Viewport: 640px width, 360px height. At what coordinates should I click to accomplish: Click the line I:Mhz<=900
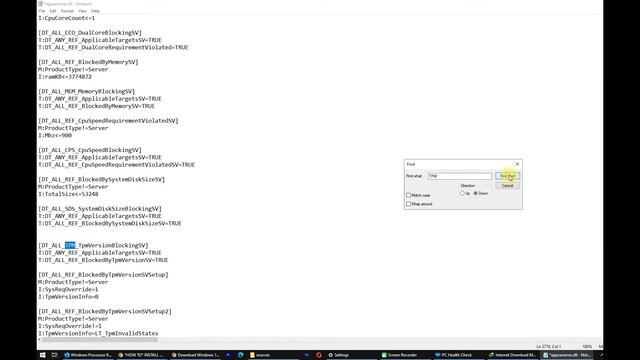pyautogui.click(x=55, y=136)
